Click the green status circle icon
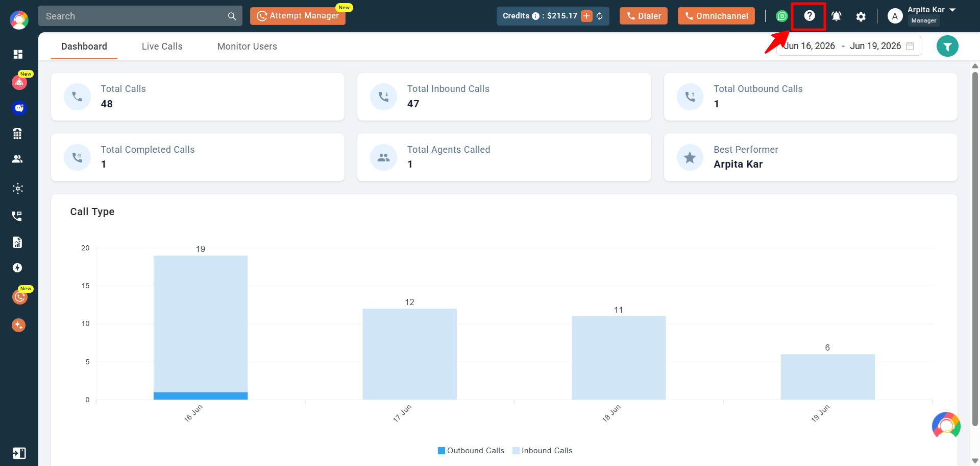Image resolution: width=980 pixels, height=466 pixels. click(x=781, y=16)
